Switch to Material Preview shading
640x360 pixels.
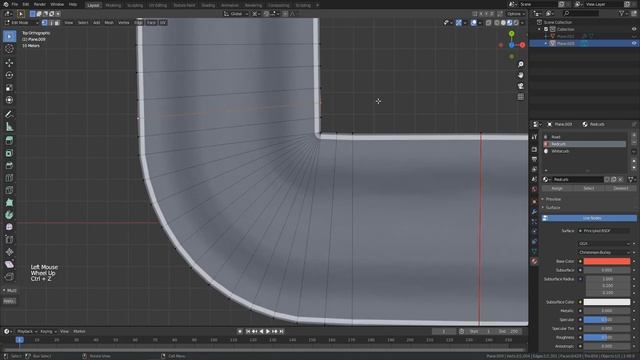[x=510, y=23]
